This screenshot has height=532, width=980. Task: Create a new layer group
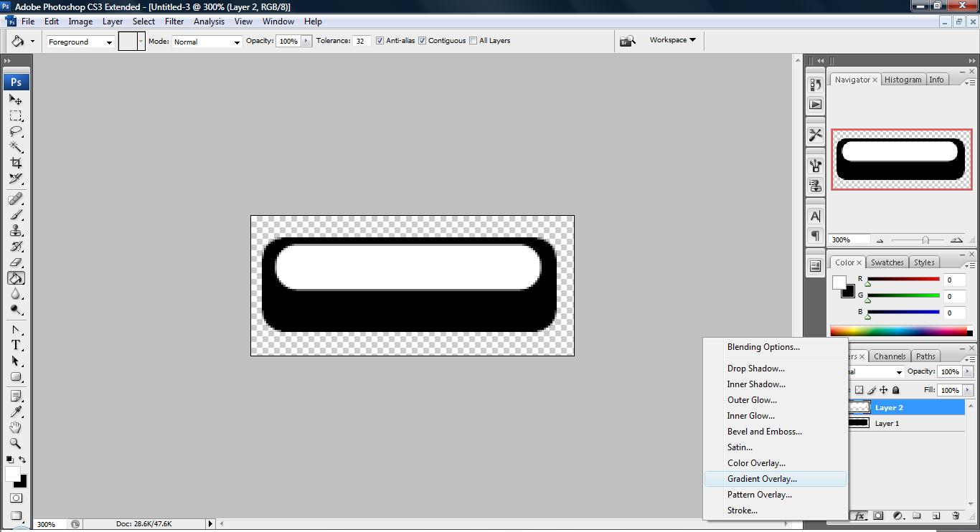coord(917,516)
